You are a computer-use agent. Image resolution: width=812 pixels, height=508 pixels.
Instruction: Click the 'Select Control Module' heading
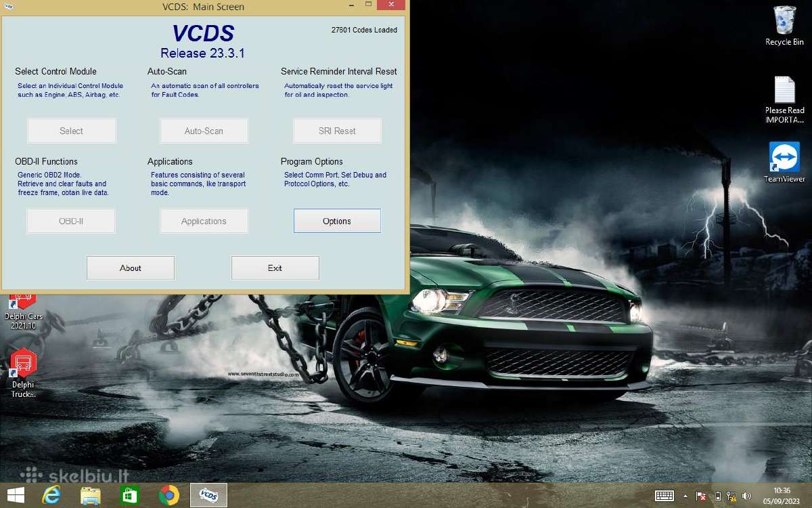tap(55, 71)
